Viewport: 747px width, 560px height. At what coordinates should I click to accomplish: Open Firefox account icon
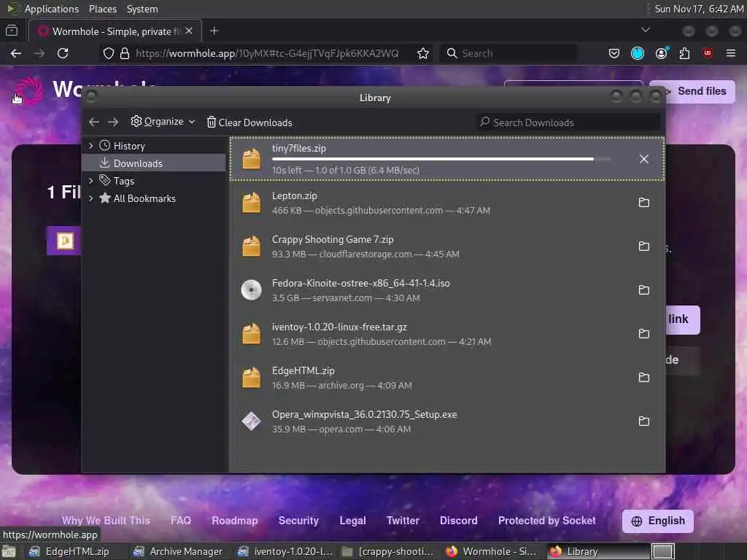click(x=661, y=53)
